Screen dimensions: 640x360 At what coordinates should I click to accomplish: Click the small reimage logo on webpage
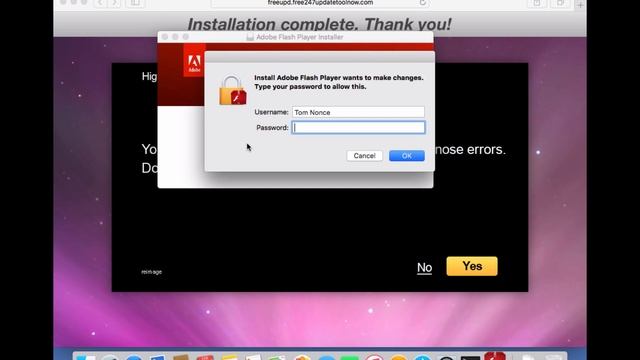(x=151, y=272)
